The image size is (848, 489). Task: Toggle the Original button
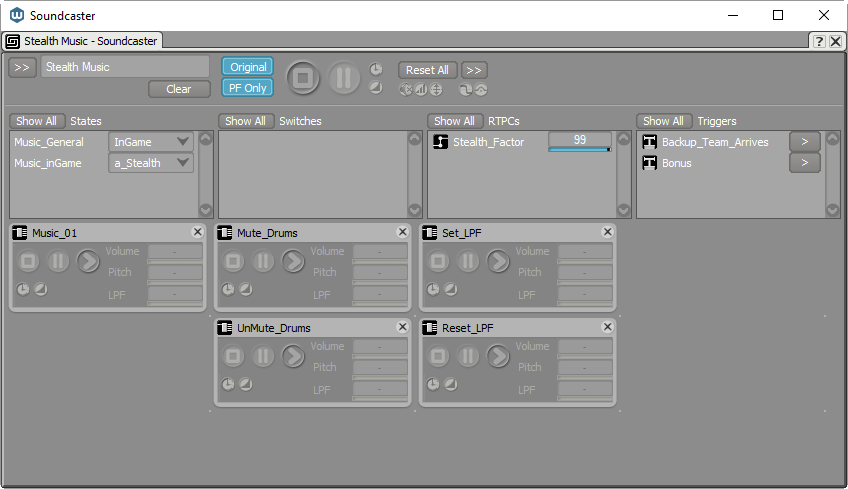248,67
